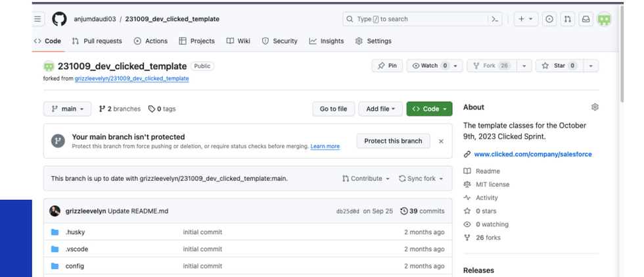
Task: Open the user avatar menu
Action: tap(605, 19)
